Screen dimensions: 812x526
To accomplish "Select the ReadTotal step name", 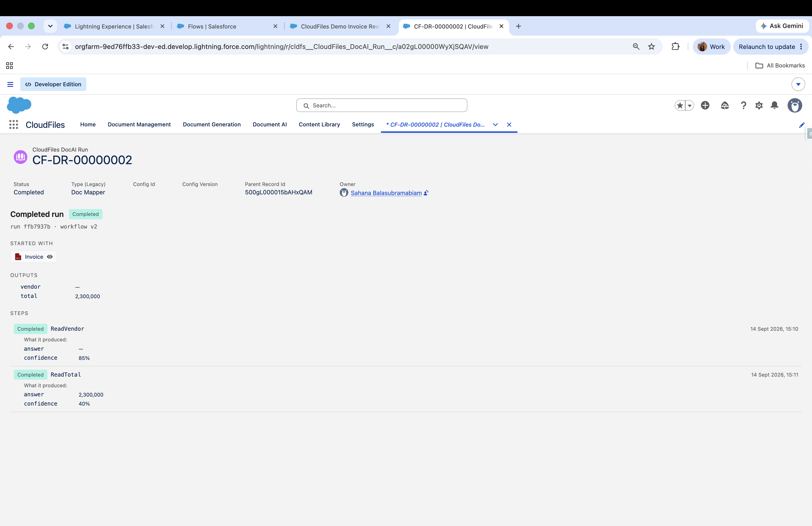I will tap(66, 374).
